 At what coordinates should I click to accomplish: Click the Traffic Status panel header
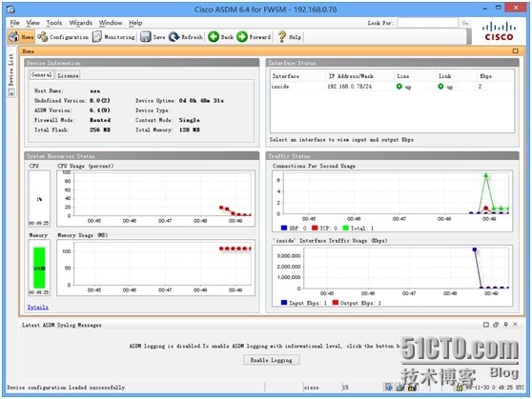tap(392, 156)
